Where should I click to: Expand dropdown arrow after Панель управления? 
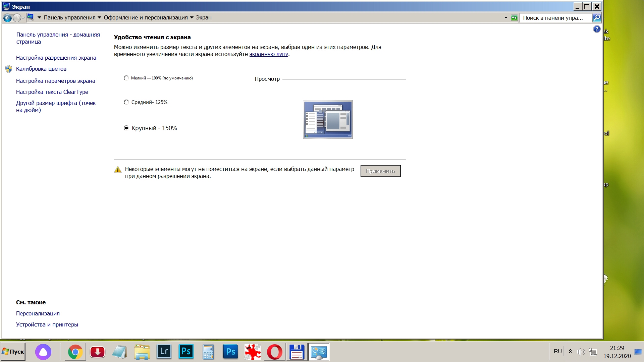pos(99,18)
